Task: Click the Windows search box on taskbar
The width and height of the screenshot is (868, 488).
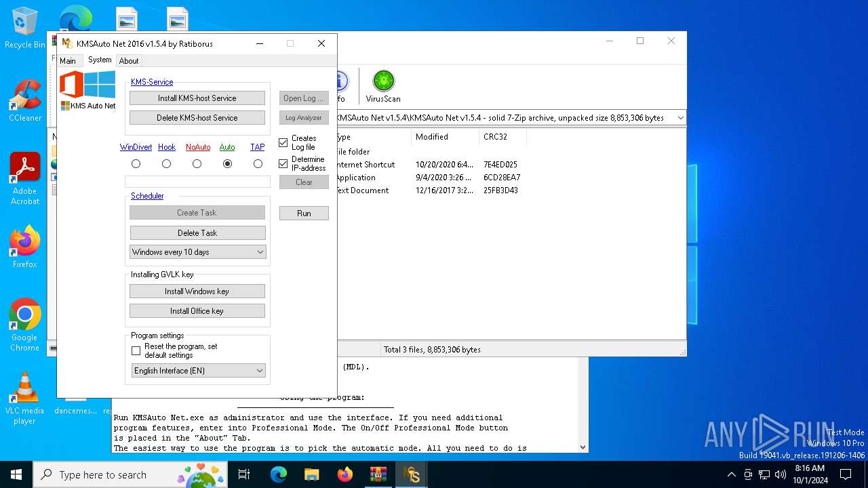Action: coord(131,474)
